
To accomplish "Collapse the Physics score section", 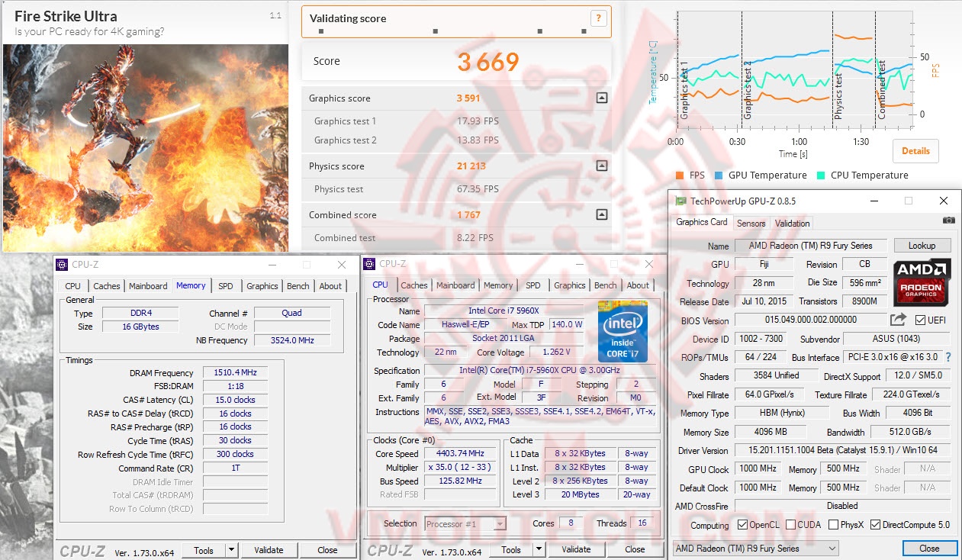I will [x=601, y=166].
